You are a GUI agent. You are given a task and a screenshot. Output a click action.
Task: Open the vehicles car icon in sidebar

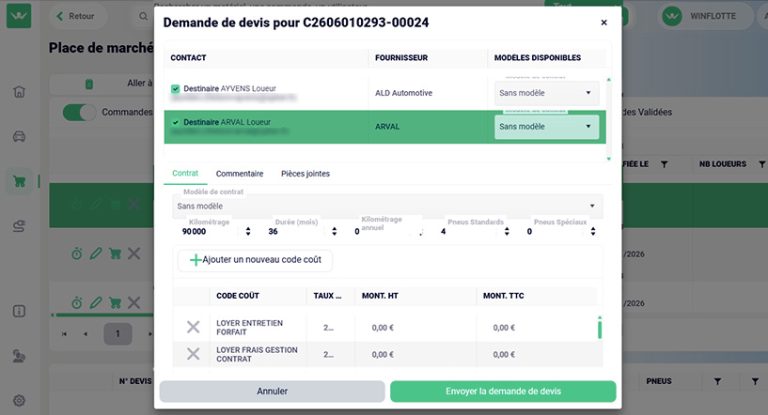19,136
